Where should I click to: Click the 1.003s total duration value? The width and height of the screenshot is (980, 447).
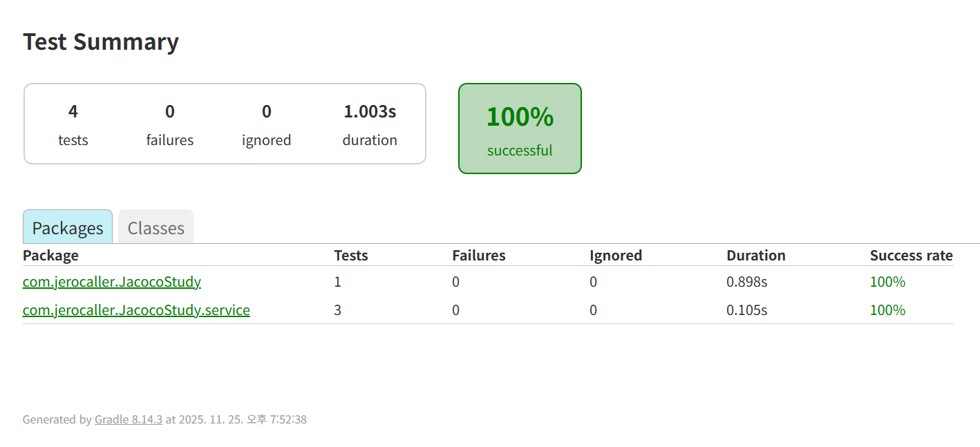tap(370, 112)
